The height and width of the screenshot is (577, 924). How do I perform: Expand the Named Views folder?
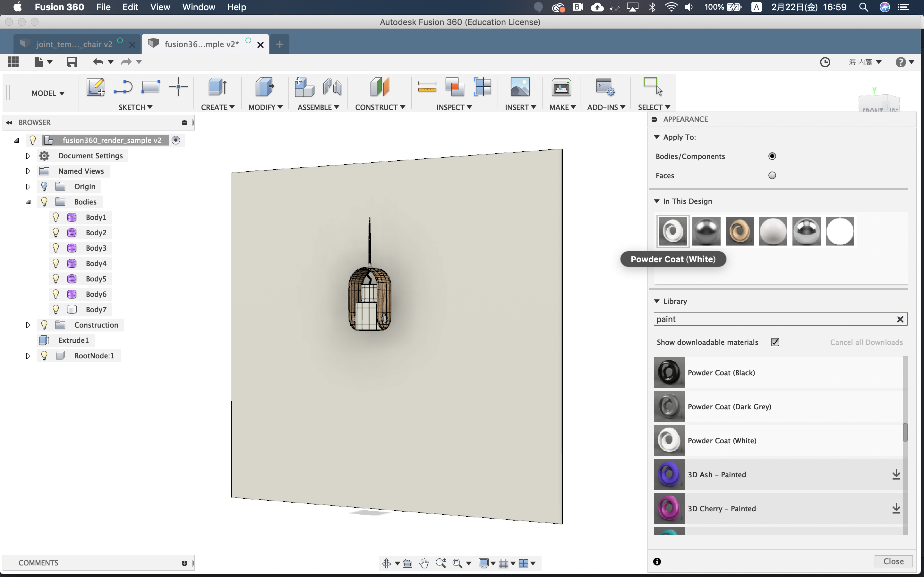point(28,171)
